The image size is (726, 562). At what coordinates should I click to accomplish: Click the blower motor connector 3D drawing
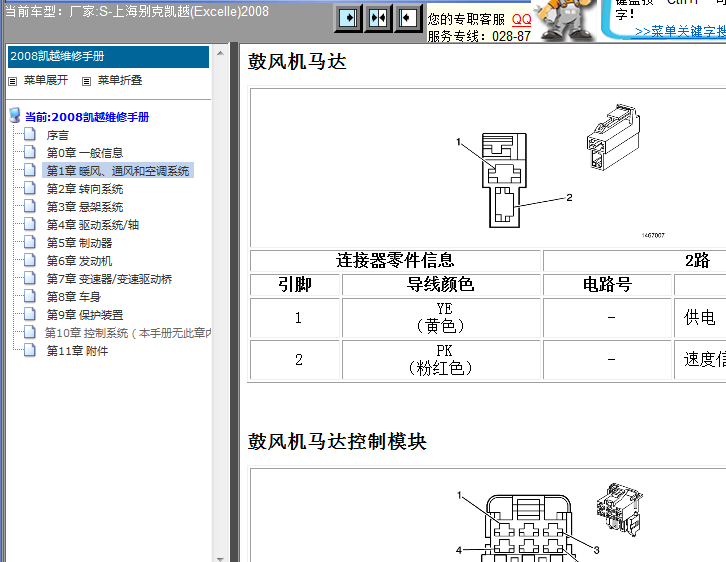pos(613,137)
